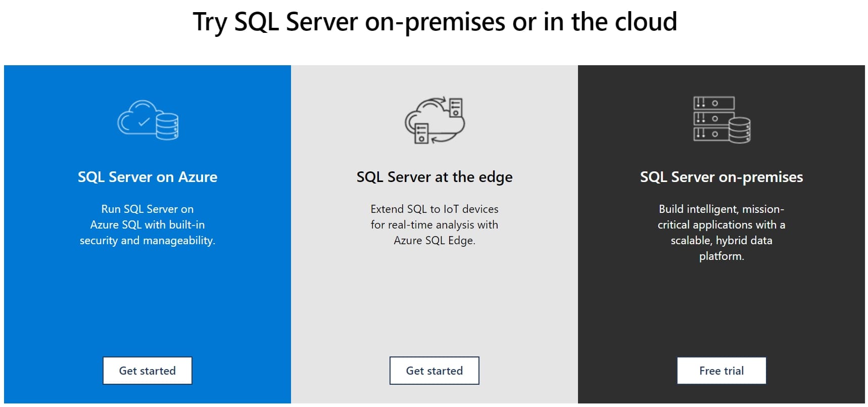The image size is (868, 407).
Task: Click the circular sync arrow around the edge cloud
Action: tap(435, 100)
